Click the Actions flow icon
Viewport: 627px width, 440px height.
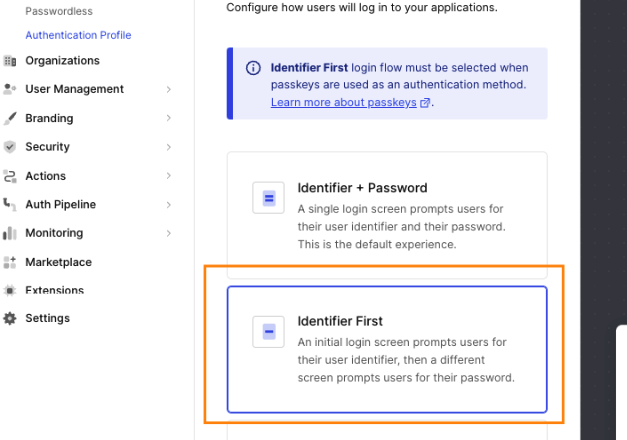point(10,176)
